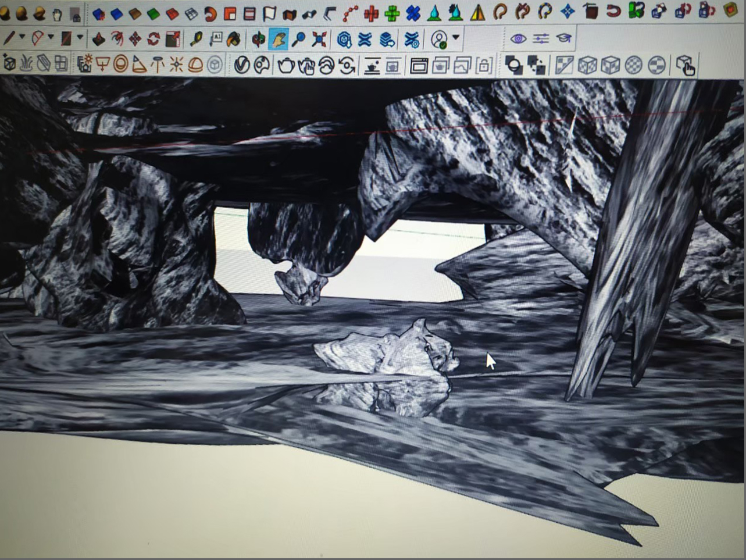Click the white flag icon
746x560 pixels.
pyautogui.click(x=269, y=13)
